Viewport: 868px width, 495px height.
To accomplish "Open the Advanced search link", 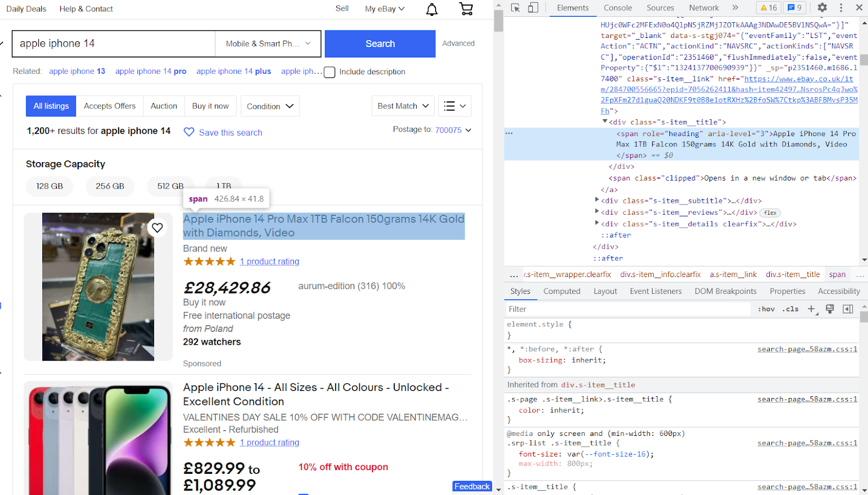I will coord(458,43).
